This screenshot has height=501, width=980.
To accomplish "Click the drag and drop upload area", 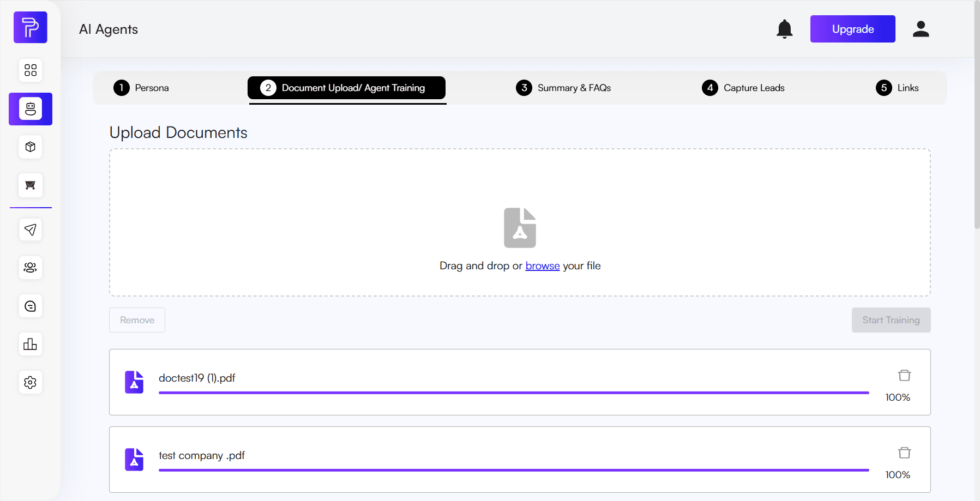I will coord(520,222).
